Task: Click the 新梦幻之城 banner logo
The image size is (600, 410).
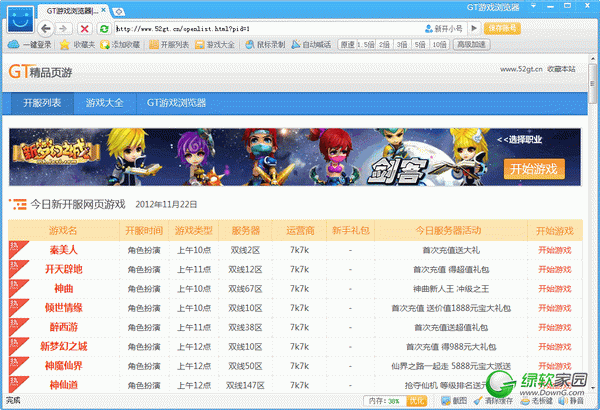Action: (56, 153)
